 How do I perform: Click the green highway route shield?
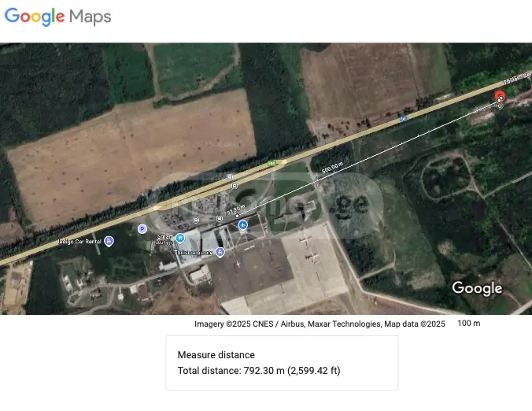272,164
